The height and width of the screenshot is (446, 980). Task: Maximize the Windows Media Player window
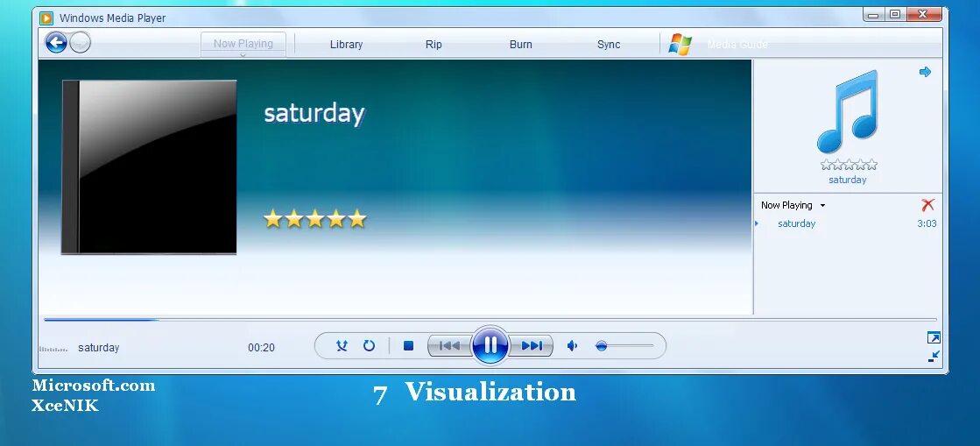point(895,14)
